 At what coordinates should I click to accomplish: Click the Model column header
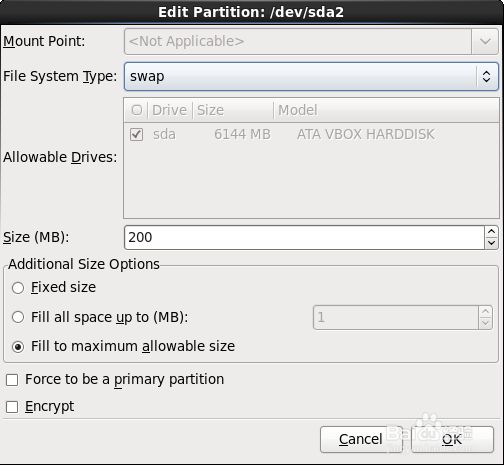(387, 110)
